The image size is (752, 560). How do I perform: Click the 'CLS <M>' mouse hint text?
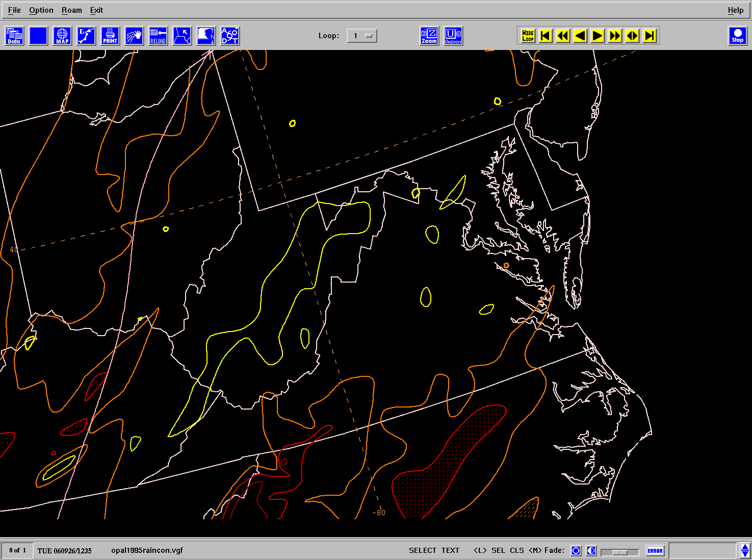(x=526, y=551)
